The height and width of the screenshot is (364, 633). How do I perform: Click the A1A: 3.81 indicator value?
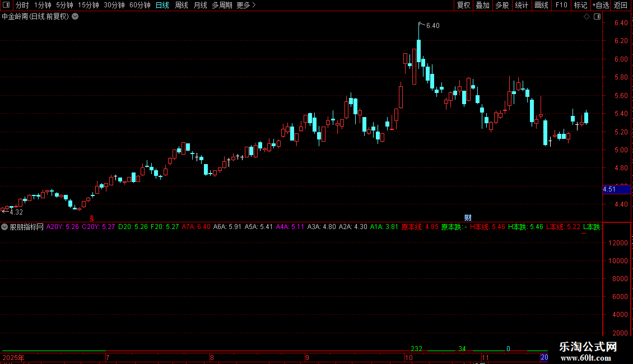pyautogui.click(x=384, y=227)
